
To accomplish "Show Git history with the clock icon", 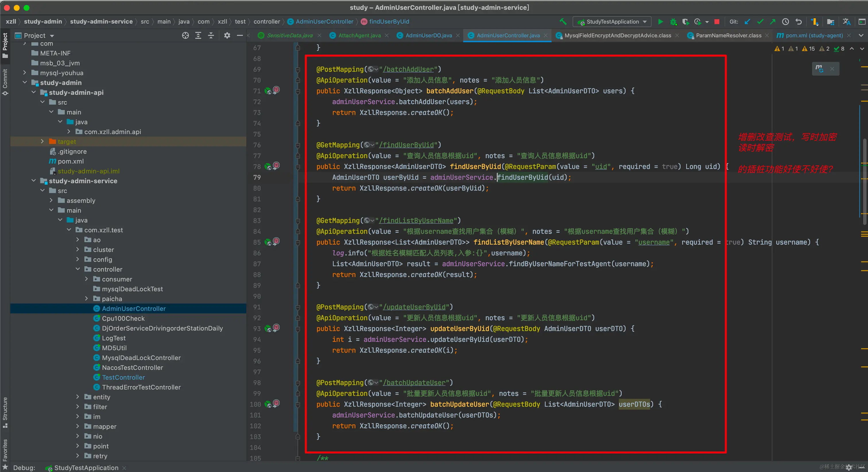I will pyautogui.click(x=785, y=22).
